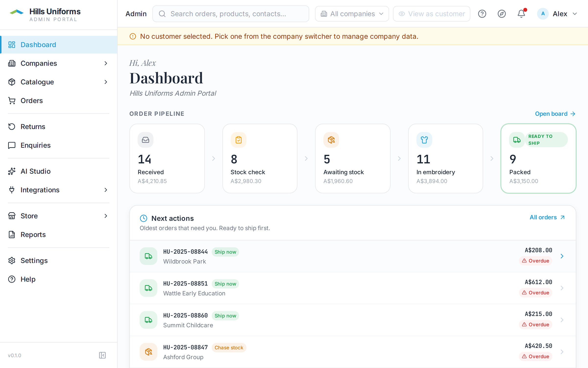Click the All orders link

547,217
